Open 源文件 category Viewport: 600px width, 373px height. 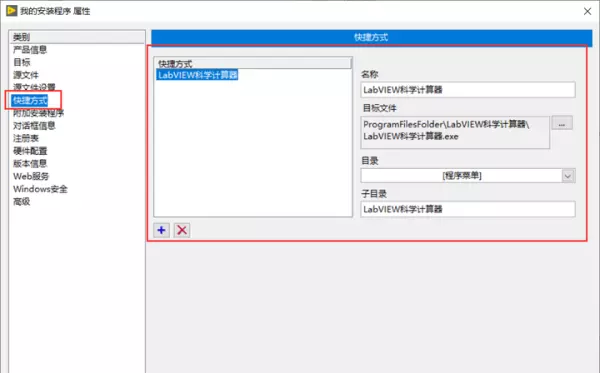tap(26, 75)
